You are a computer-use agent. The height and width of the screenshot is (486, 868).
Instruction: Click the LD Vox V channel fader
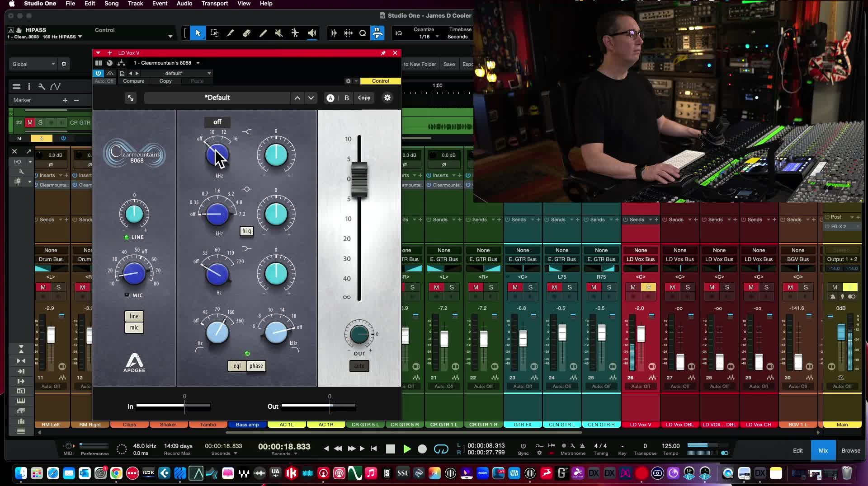click(x=641, y=334)
